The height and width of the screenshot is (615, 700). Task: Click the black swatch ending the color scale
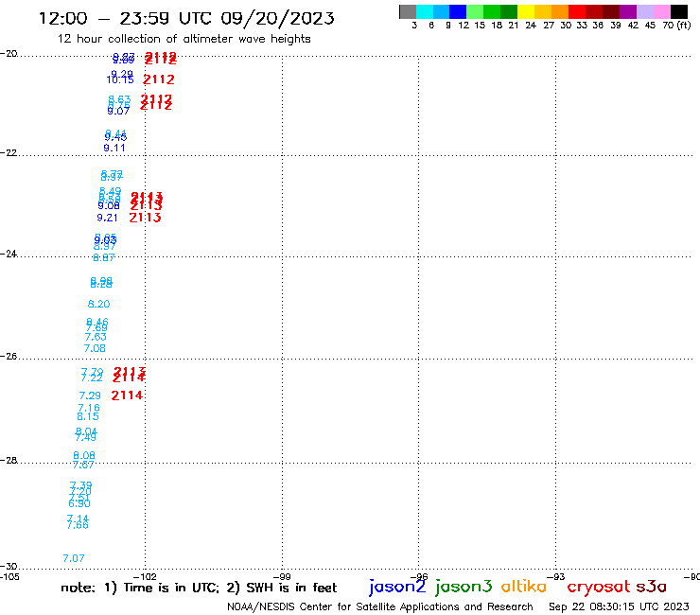point(679,11)
